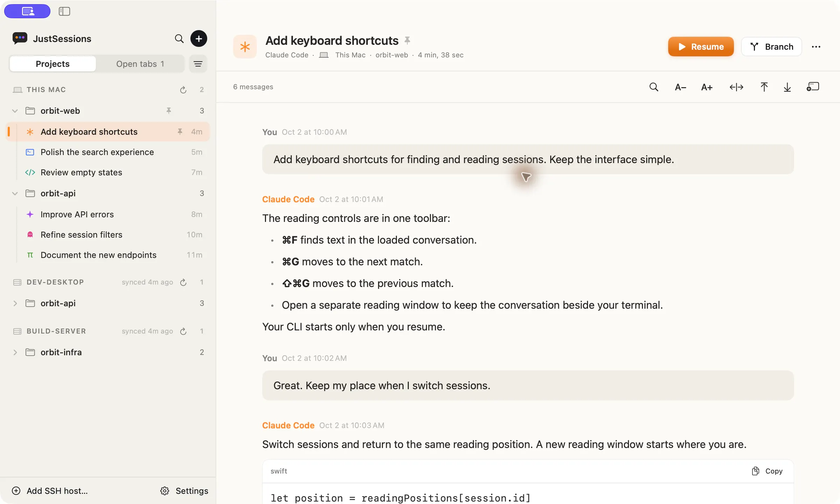Click the DEV-DESKTOP host header
Screen dimensions: 840x504
click(x=55, y=282)
